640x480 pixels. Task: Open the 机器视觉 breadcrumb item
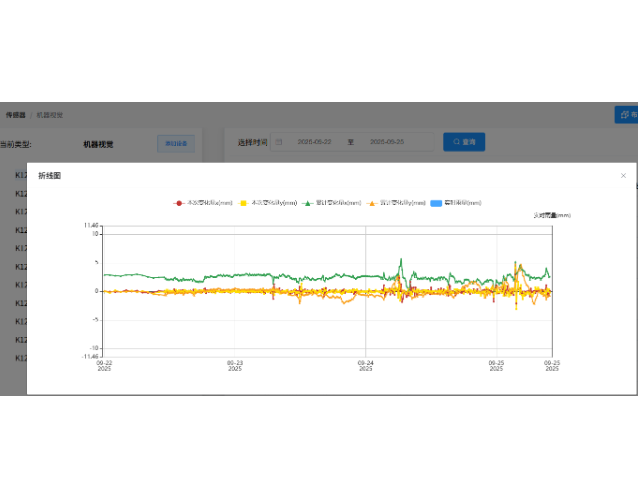pos(50,115)
